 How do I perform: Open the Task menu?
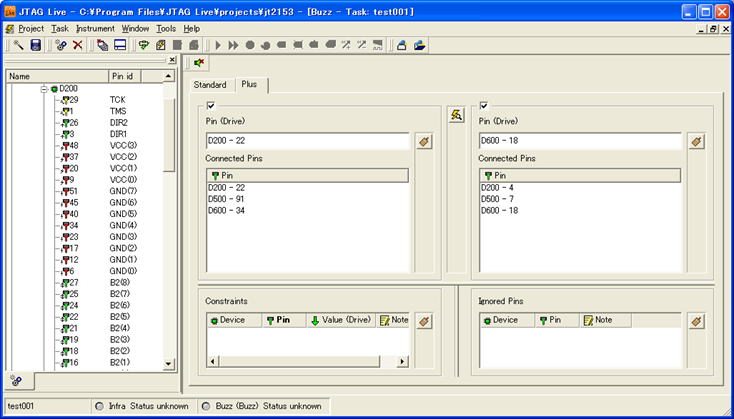(x=60, y=29)
